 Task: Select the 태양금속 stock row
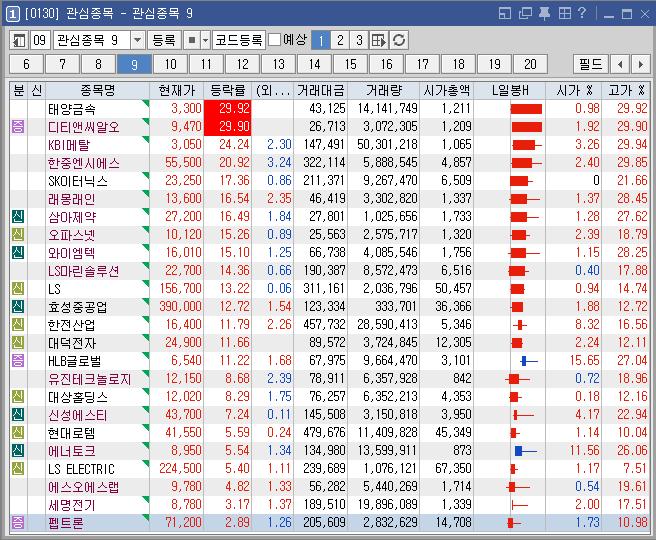[x=330, y=109]
